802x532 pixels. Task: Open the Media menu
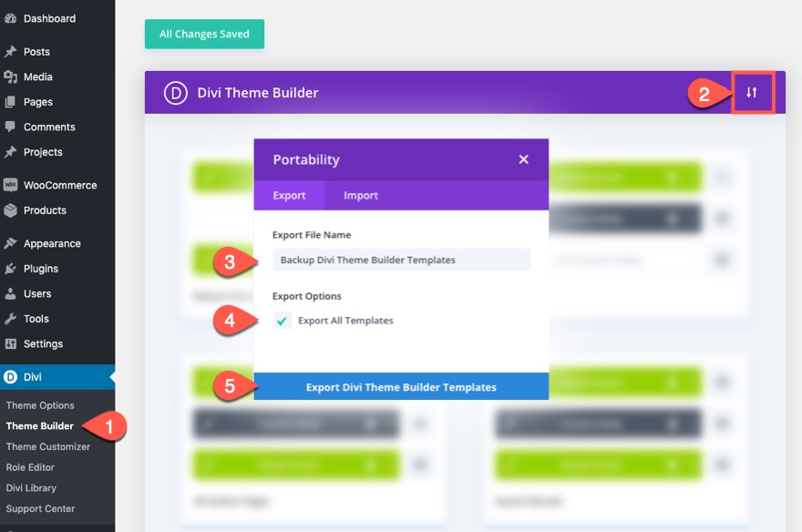pyautogui.click(x=38, y=77)
